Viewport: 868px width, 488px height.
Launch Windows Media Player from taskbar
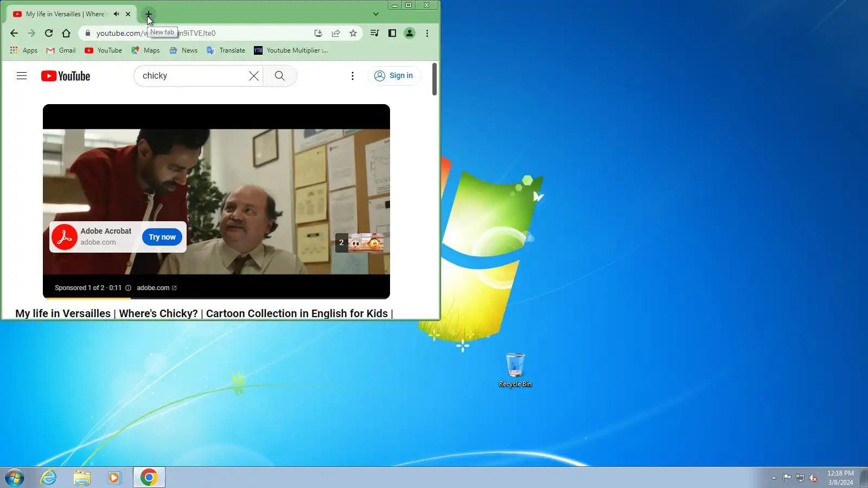tap(114, 478)
